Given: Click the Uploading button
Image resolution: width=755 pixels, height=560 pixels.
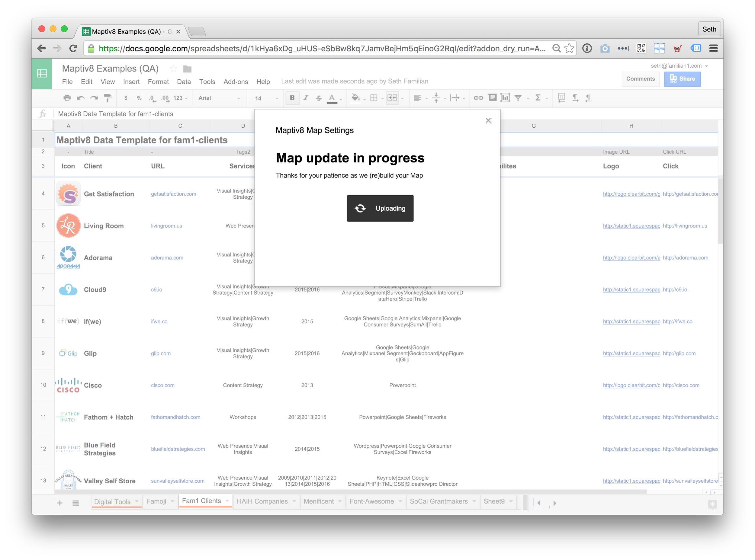Looking at the screenshot, I should click(380, 209).
